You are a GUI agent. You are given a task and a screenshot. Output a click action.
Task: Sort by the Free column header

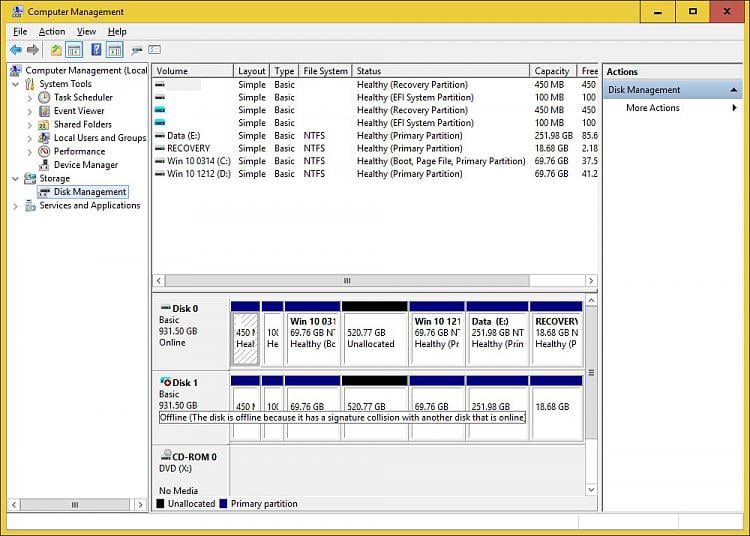(x=589, y=71)
